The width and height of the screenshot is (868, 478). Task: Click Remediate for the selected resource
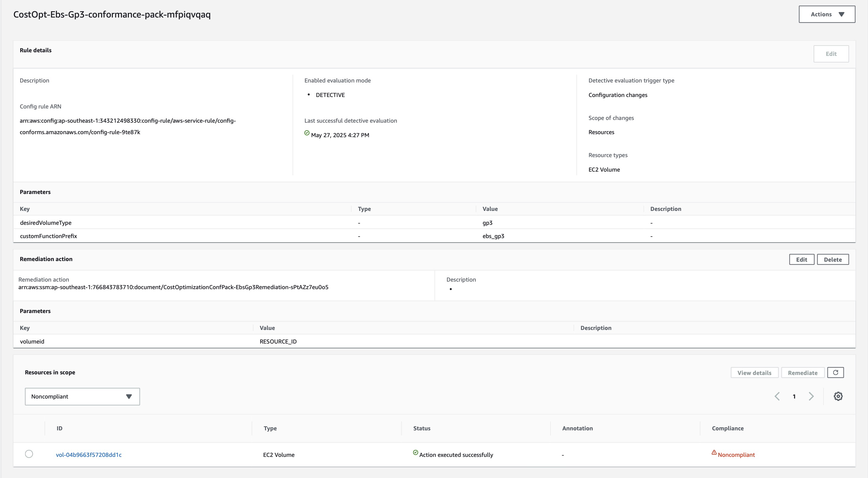coord(803,372)
